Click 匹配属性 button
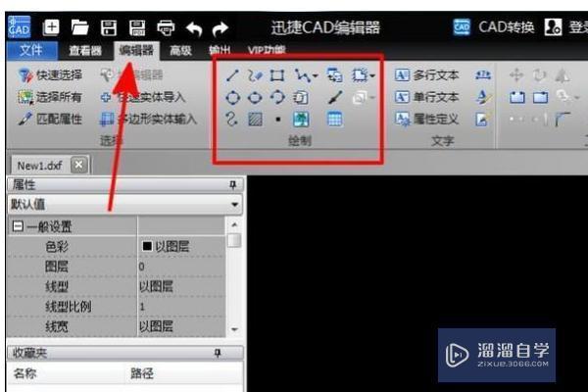This screenshot has height=392, width=588. coord(50,120)
